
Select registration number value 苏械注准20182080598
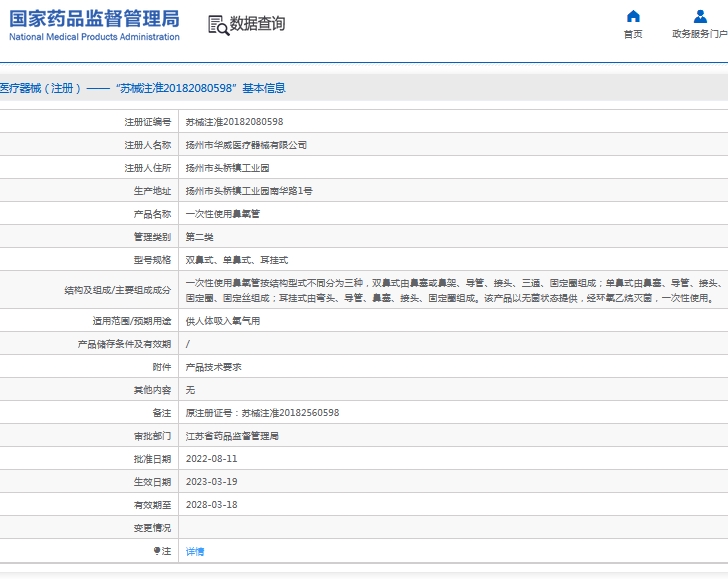pyautogui.click(x=234, y=122)
